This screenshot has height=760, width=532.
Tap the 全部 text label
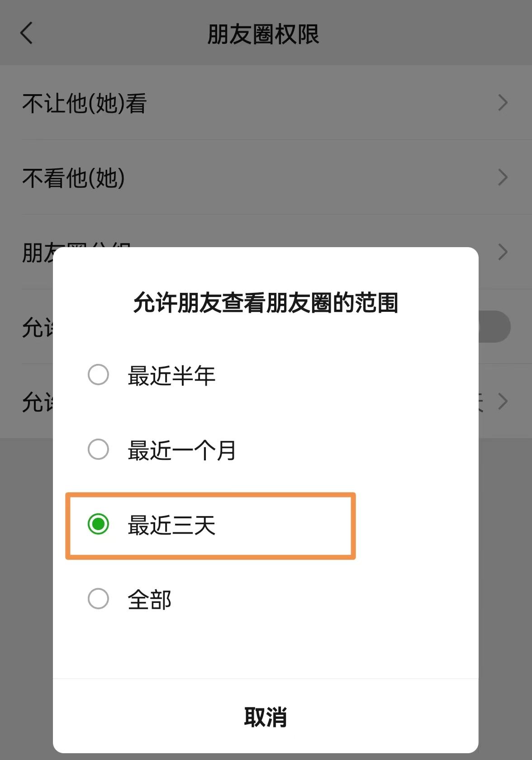pyautogui.click(x=149, y=600)
